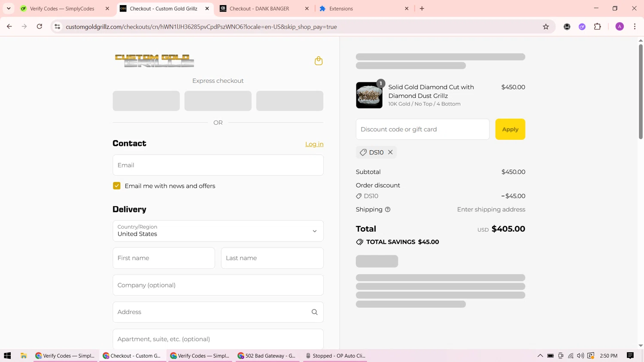The height and width of the screenshot is (362, 644).
Task: Click the purple extension icon in toolbar
Action: tap(582, 27)
